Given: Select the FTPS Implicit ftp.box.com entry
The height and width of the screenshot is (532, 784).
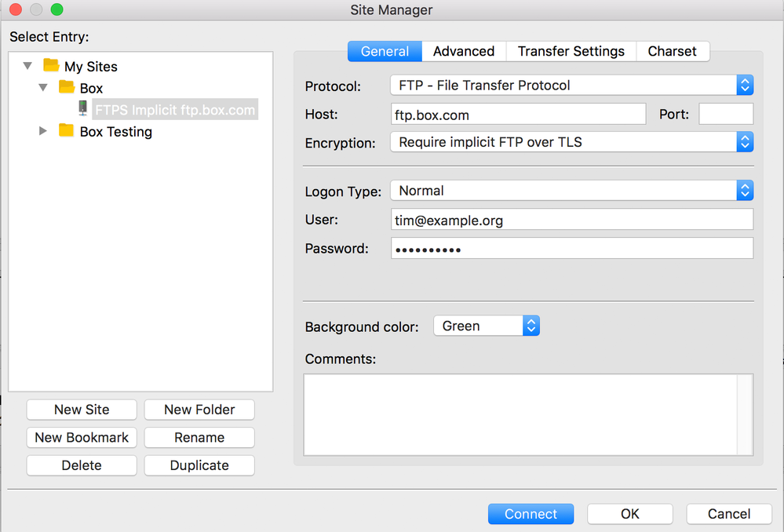Looking at the screenshot, I should point(174,110).
